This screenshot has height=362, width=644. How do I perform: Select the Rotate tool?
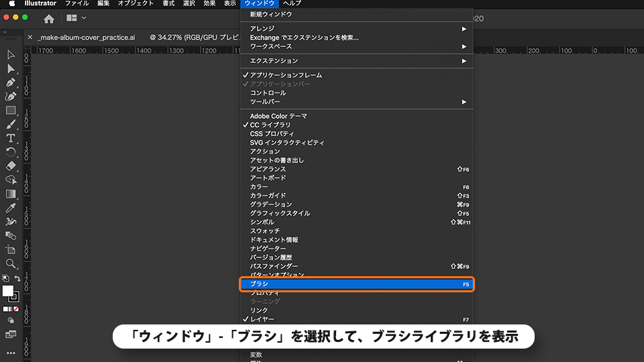[11, 152]
